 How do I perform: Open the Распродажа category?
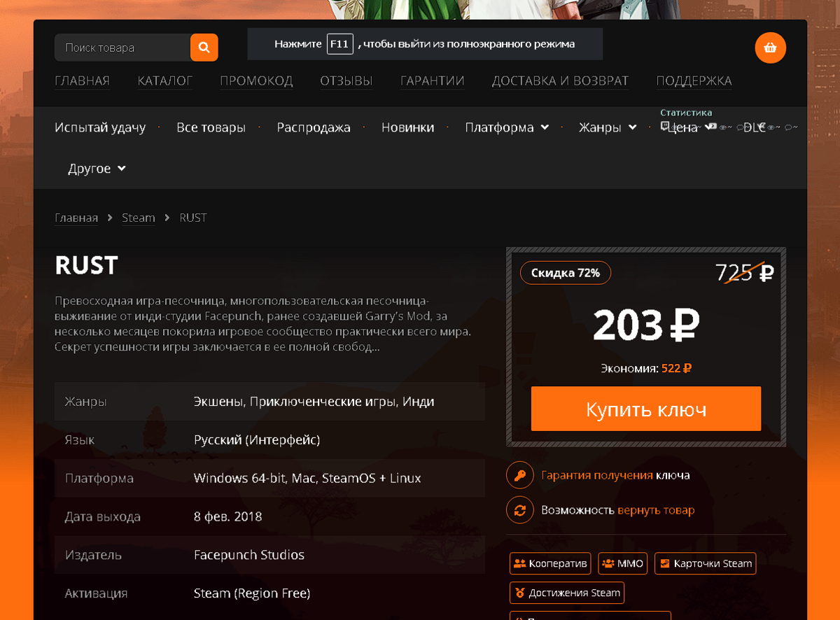click(x=314, y=127)
